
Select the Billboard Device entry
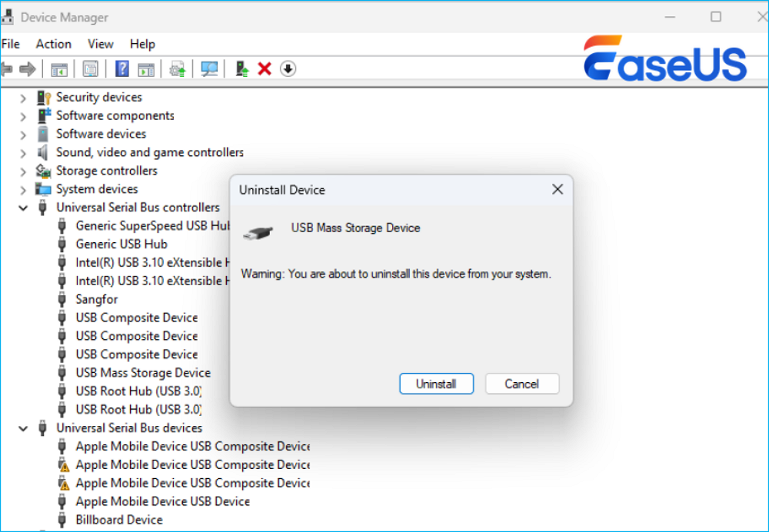118,520
